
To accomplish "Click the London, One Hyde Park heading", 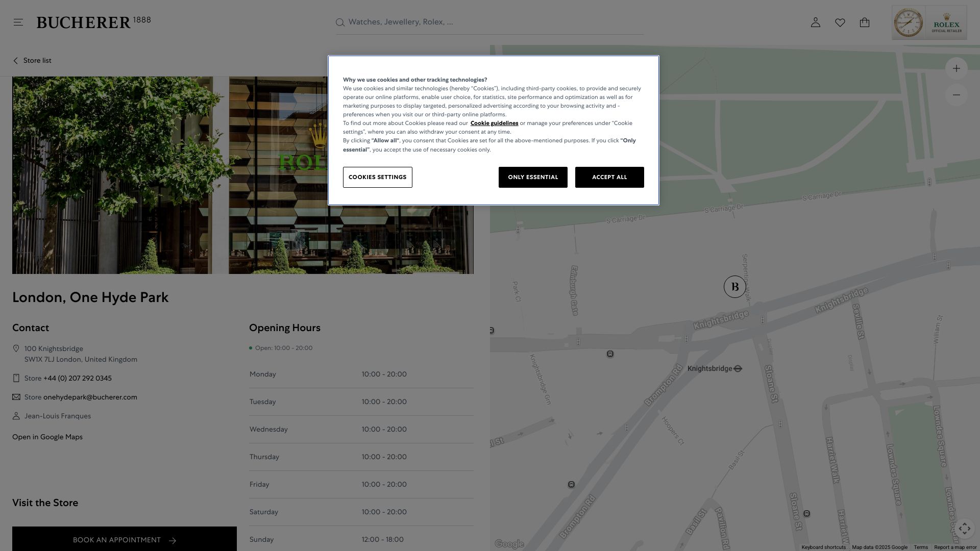I will point(90,297).
